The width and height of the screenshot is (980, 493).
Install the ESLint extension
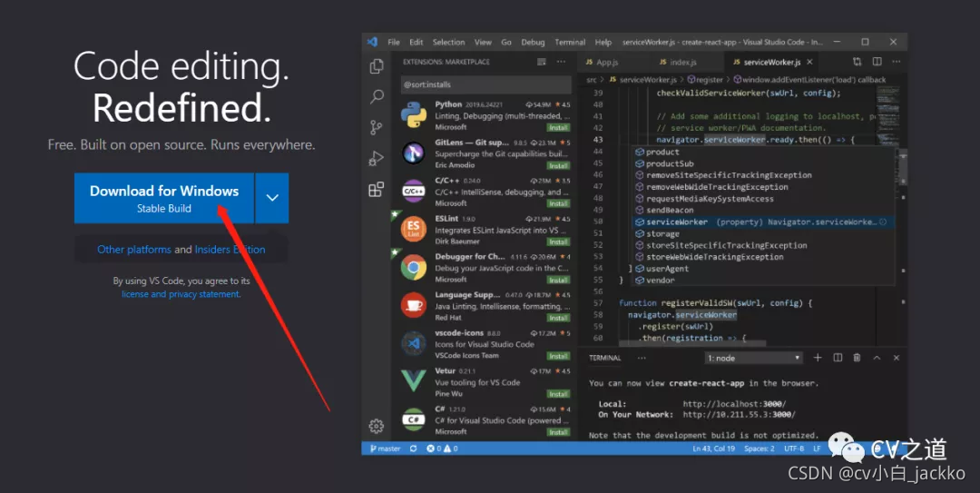tap(558, 242)
